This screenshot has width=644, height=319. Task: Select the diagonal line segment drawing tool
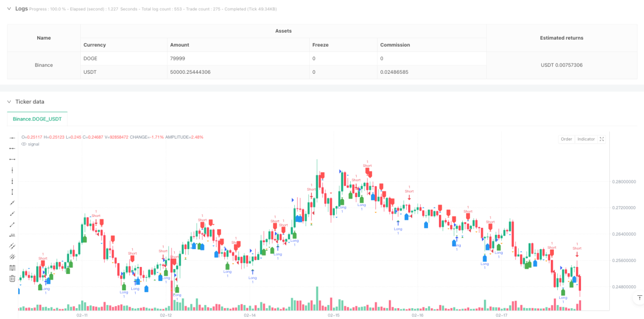point(12,224)
